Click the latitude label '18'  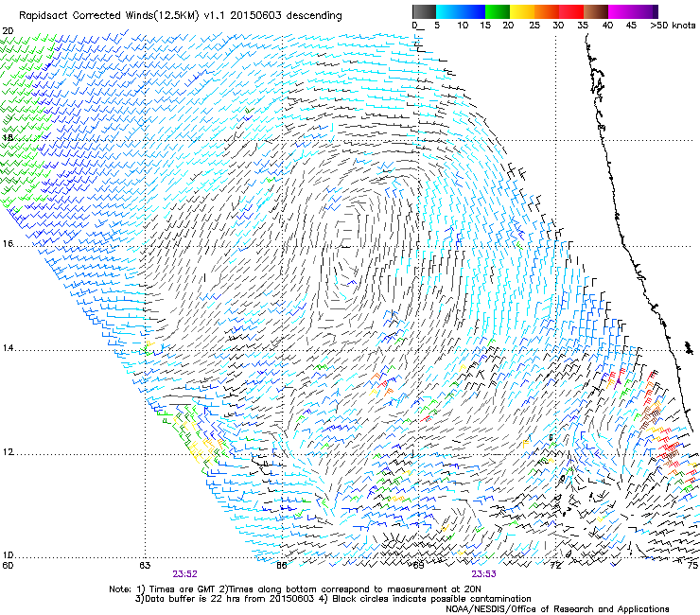coord(8,137)
